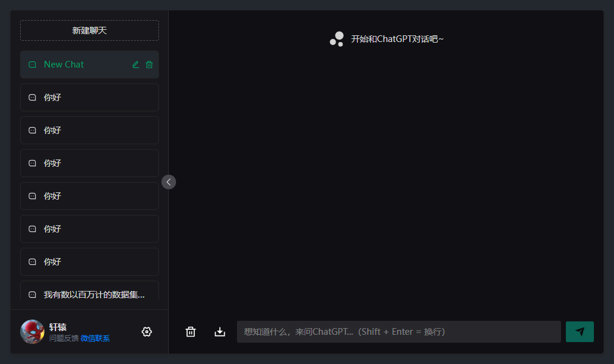Export the conversation with the download icon
Image resolution: width=614 pixels, height=364 pixels.
220,332
